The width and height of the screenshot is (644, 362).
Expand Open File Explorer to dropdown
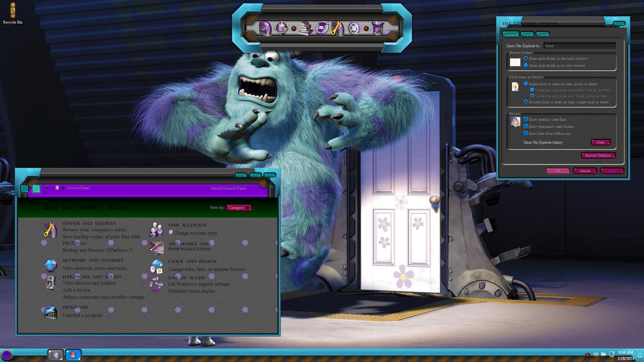click(x=580, y=46)
